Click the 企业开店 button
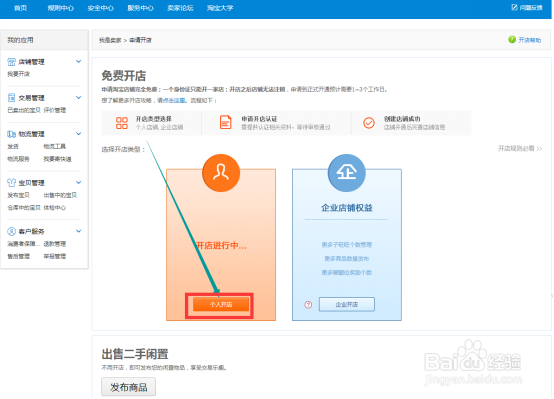This screenshot has width=554, height=399. coord(347,304)
